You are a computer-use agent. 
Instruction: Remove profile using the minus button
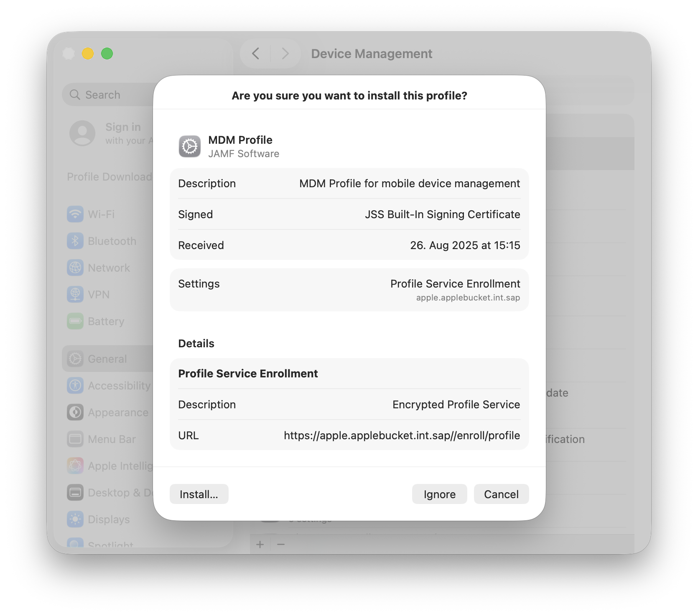[x=281, y=544]
